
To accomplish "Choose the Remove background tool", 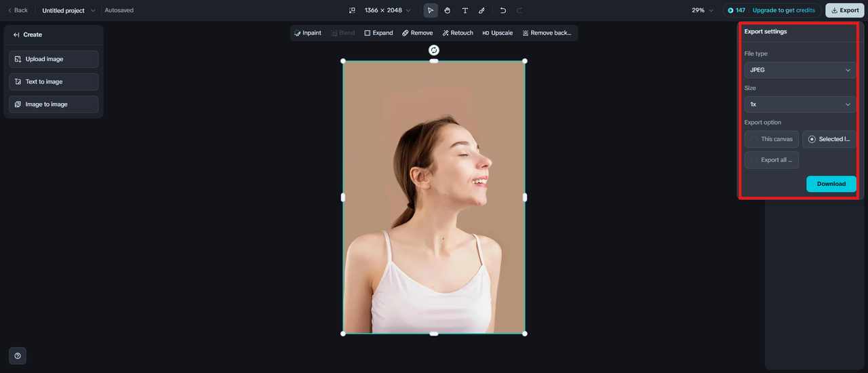I will (547, 33).
